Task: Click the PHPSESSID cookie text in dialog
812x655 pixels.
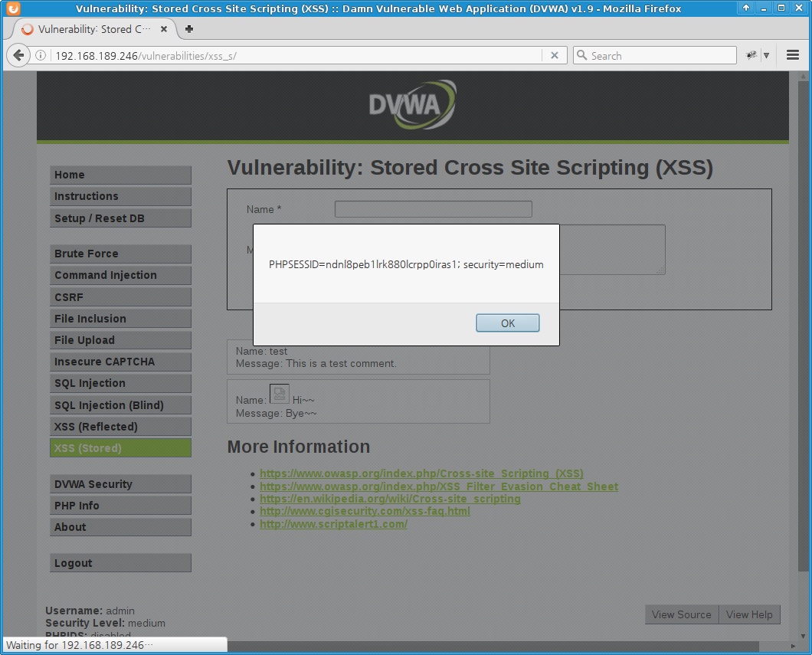Action: pos(406,264)
